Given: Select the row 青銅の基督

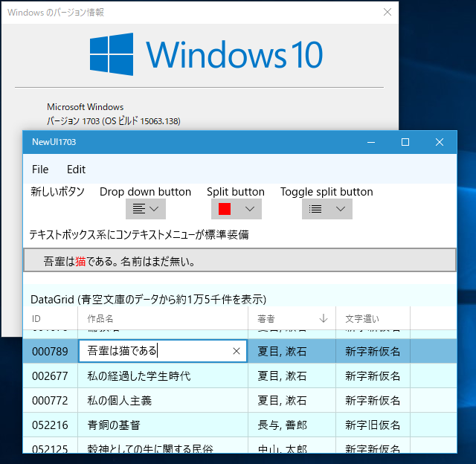Looking at the screenshot, I should (239, 425).
